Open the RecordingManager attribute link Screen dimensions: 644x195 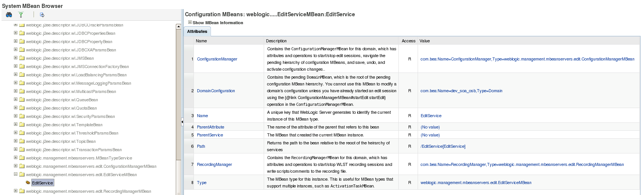214,164
